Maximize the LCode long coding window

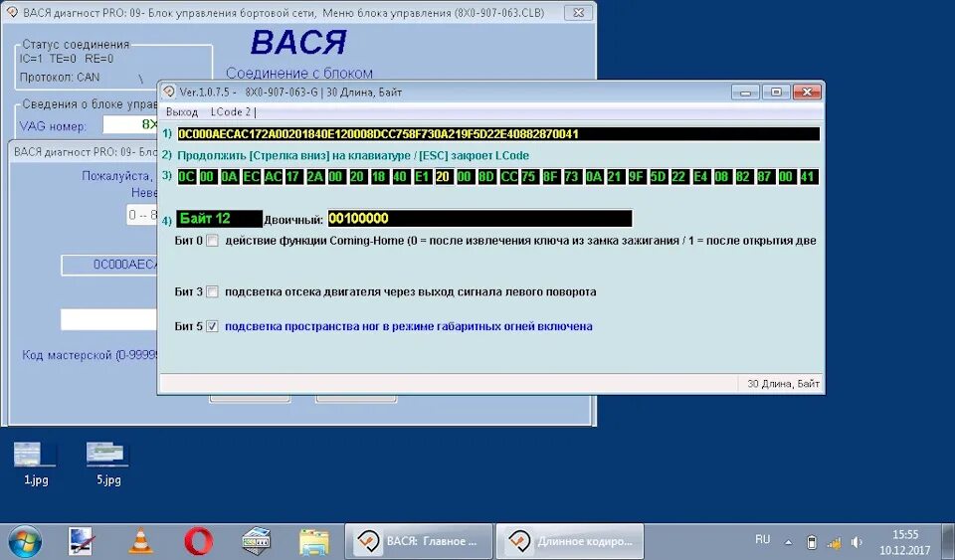click(x=776, y=93)
